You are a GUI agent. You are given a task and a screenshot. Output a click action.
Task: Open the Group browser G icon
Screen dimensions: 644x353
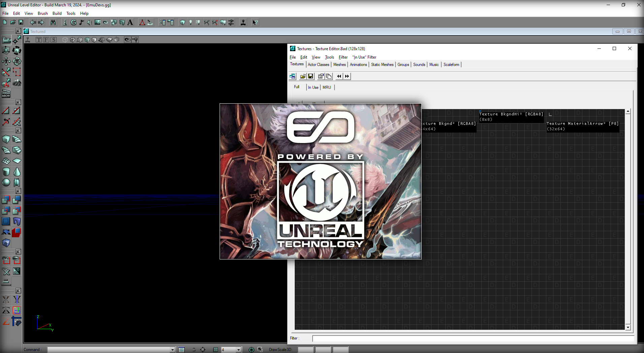(x=73, y=22)
